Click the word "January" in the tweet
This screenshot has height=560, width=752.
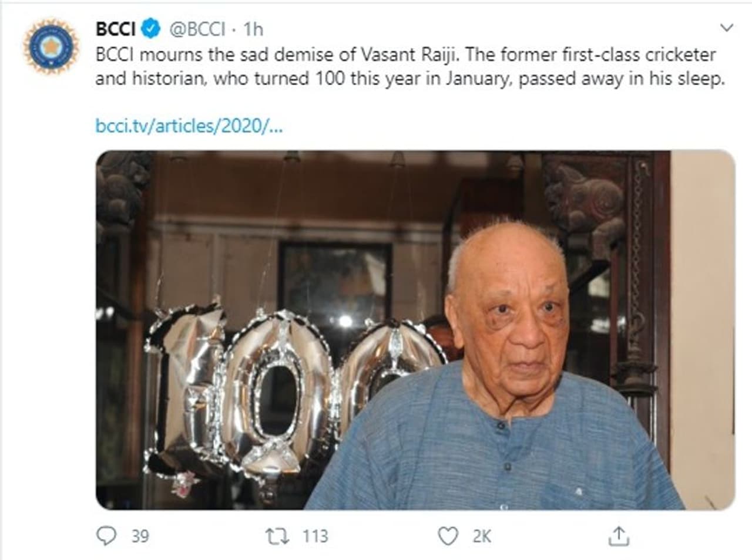tap(477, 78)
